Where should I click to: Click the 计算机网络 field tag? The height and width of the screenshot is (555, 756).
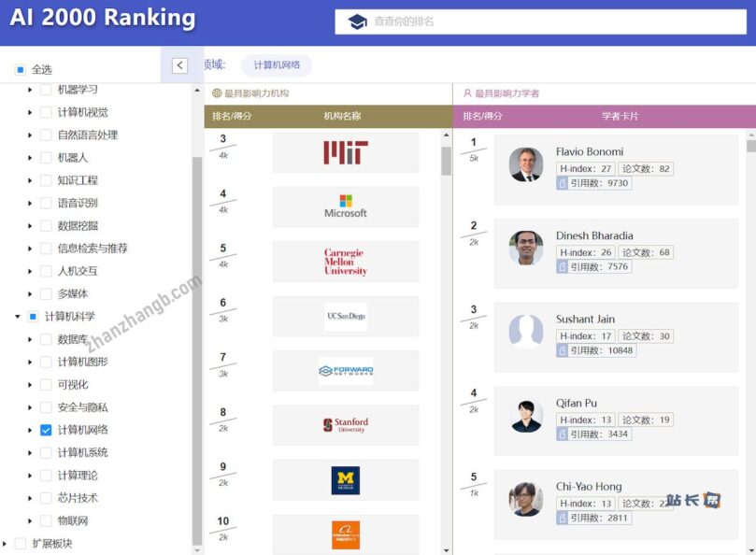pyautogui.click(x=277, y=65)
